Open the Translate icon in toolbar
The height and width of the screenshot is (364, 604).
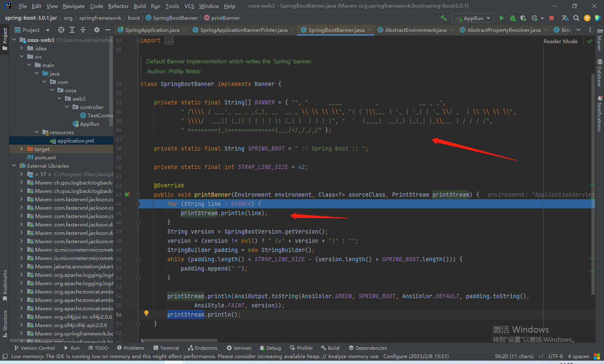565,18
